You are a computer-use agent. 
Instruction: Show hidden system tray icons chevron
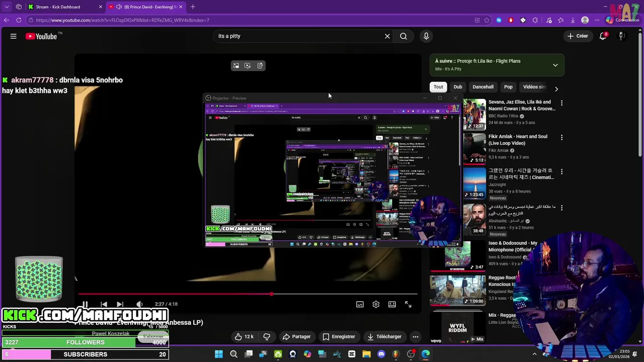coord(534,354)
